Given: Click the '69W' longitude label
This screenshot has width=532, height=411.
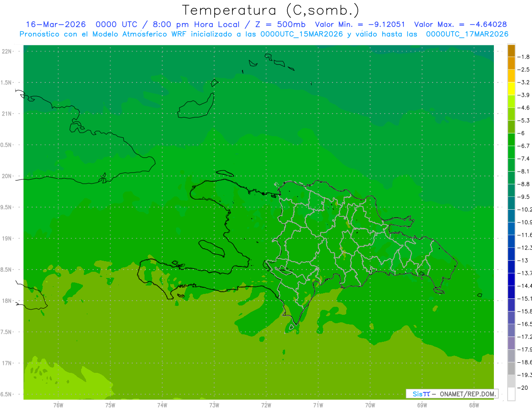Looking at the screenshot, I should [x=422, y=405].
